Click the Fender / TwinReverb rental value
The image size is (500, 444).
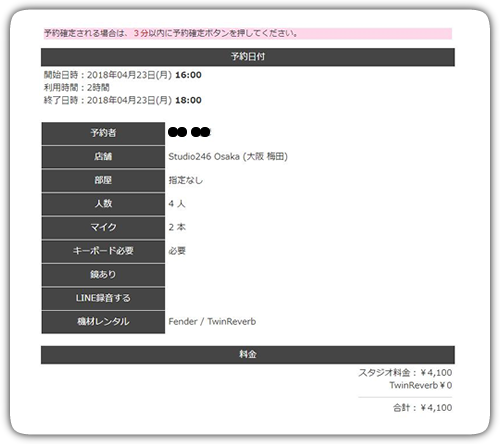pyautogui.click(x=212, y=322)
